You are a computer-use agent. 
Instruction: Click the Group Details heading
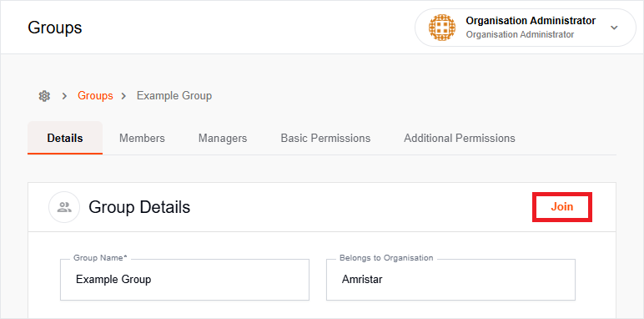click(139, 207)
